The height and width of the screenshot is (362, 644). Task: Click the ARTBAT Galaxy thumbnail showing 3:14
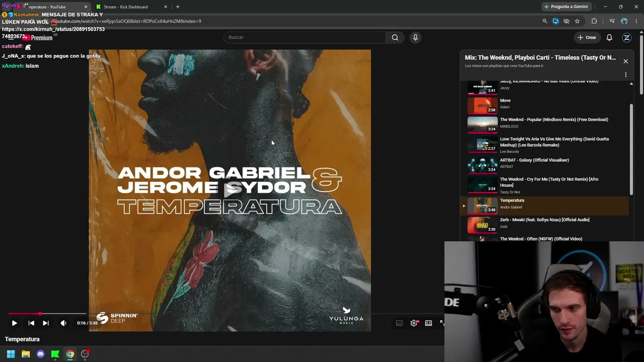point(482,165)
